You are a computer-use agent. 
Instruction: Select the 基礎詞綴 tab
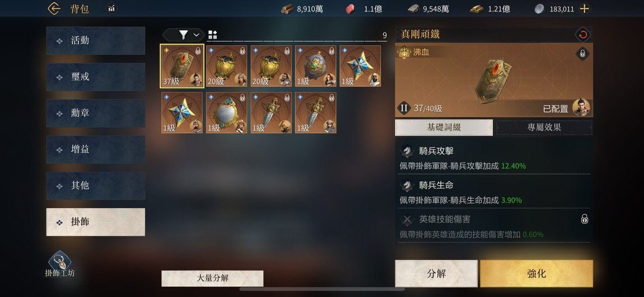coord(444,127)
